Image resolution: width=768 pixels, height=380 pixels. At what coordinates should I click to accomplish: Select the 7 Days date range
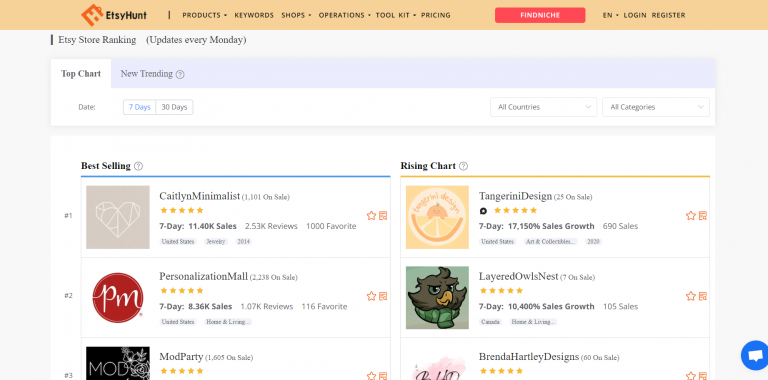point(140,107)
